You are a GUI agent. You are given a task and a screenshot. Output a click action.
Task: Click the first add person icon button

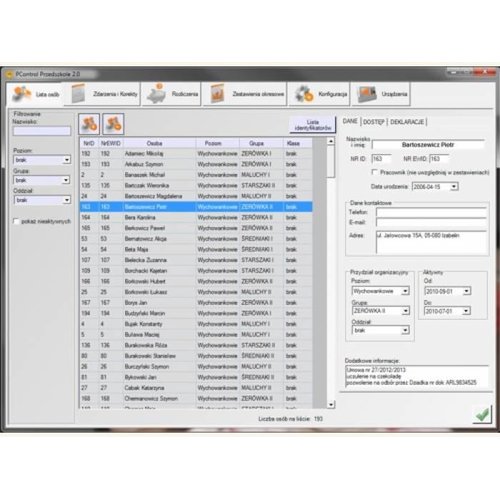89,124
